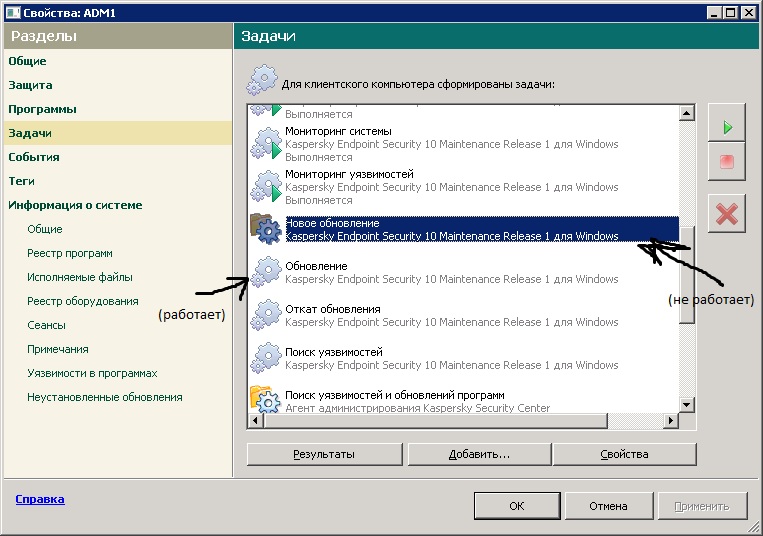Click the Поиск уязвимостей и обновлений программ icon
763x536 pixels.
[266, 400]
